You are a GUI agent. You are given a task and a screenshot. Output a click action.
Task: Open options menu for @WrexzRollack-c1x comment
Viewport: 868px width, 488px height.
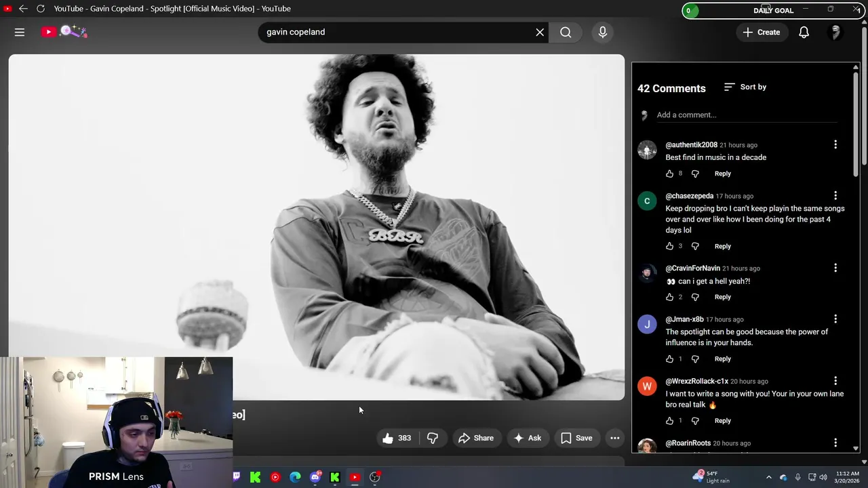point(835,381)
